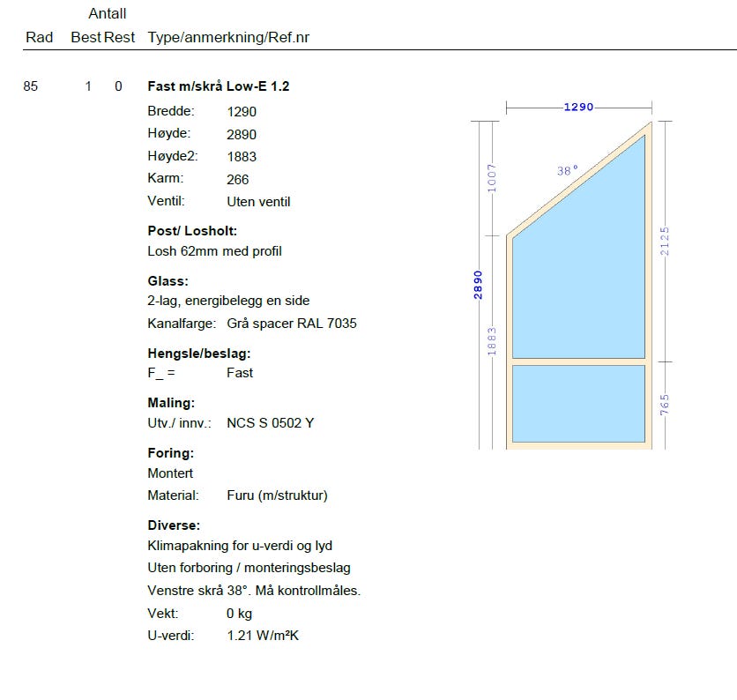The width and height of the screenshot is (737, 700).
Task: Click the 1007 dimension on left side
Action: (492, 178)
